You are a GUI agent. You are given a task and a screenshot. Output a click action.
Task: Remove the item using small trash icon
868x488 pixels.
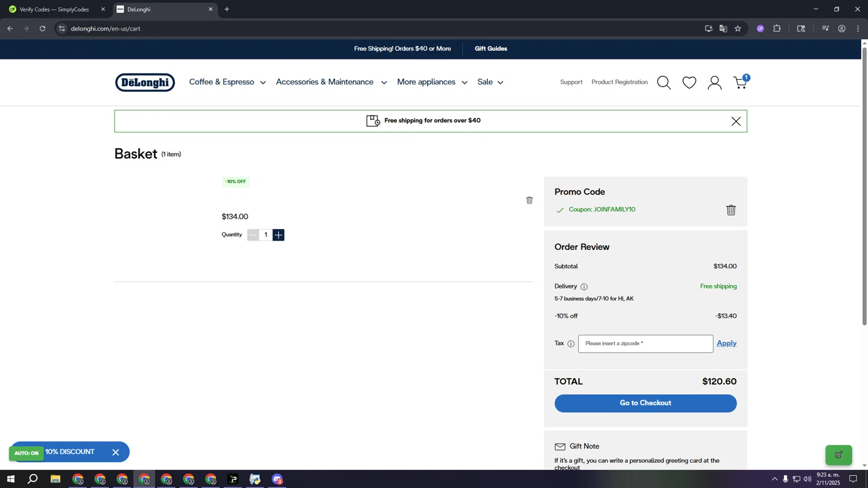tap(529, 200)
